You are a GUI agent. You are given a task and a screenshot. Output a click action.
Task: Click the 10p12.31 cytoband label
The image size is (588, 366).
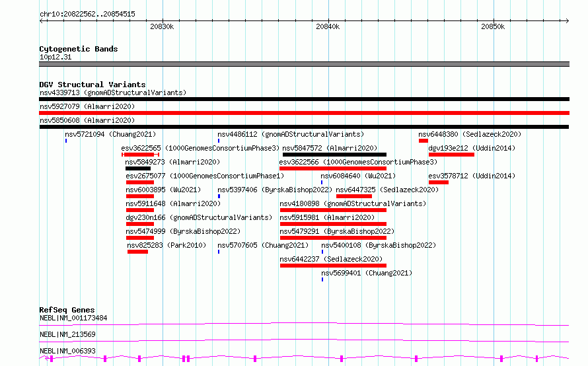(x=55, y=57)
